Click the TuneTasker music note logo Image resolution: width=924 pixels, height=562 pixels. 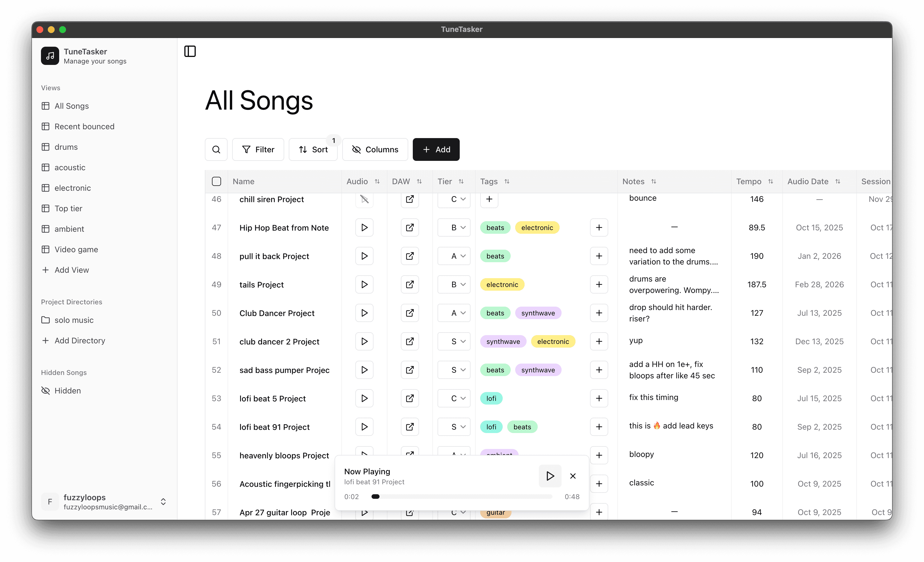50,56
